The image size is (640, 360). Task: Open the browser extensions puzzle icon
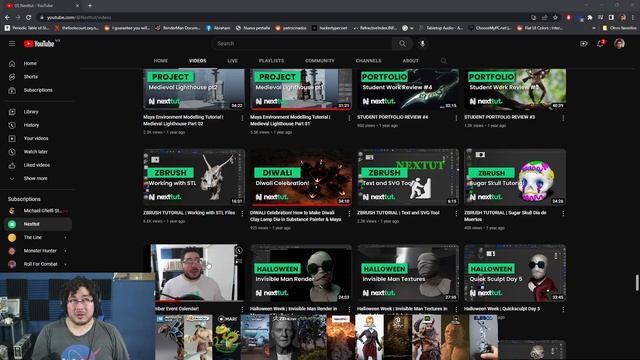[x=590, y=18]
